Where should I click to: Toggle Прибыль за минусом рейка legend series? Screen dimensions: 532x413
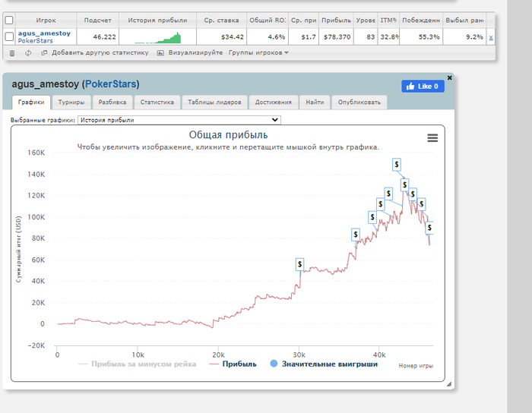[138, 364]
